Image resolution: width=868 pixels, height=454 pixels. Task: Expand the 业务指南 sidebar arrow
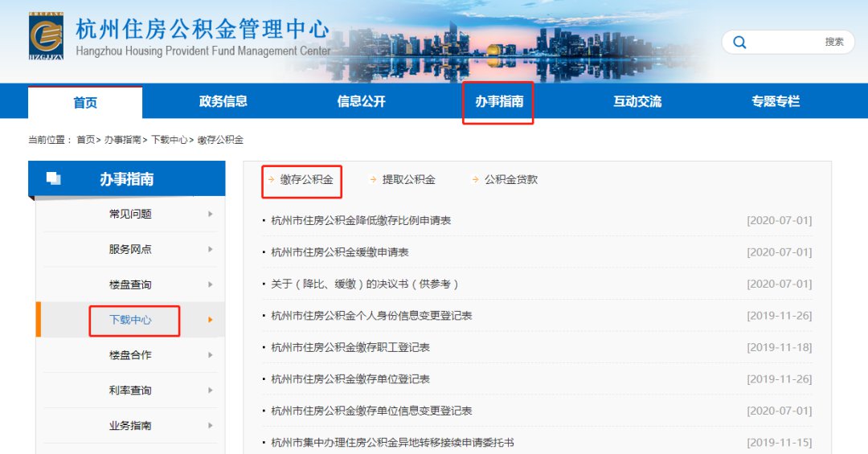(211, 425)
